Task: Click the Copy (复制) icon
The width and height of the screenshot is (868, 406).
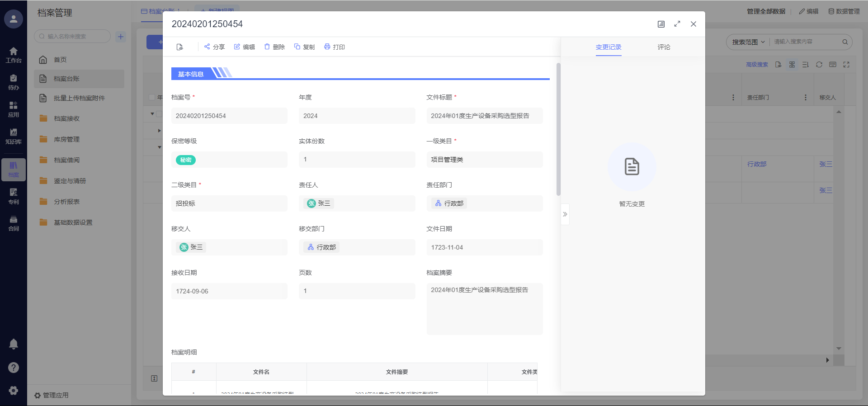Action: [x=297, y=47]
